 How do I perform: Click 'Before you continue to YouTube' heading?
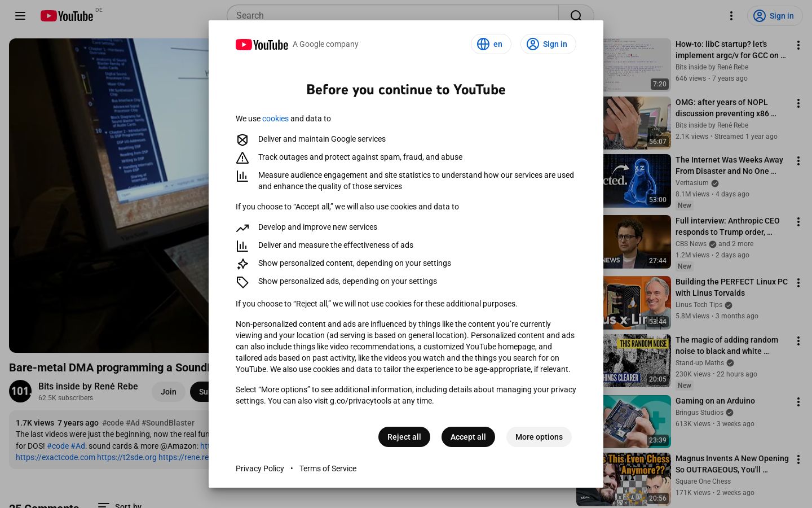click(x=406, y=90)
